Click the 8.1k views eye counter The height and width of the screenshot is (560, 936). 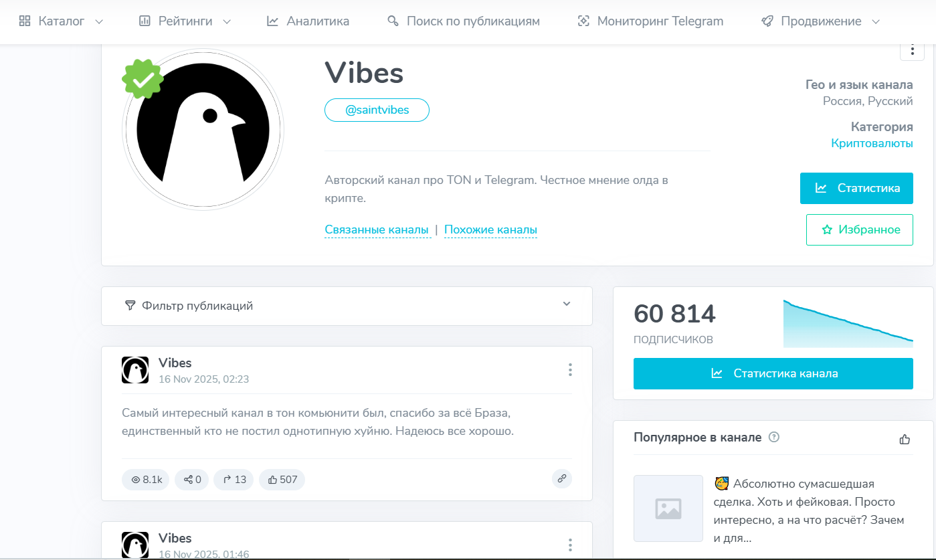(146, 480)
